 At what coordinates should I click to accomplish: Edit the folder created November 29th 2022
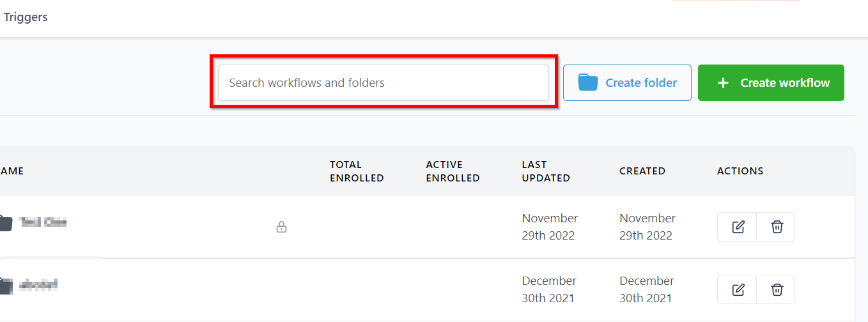(738, 227)
